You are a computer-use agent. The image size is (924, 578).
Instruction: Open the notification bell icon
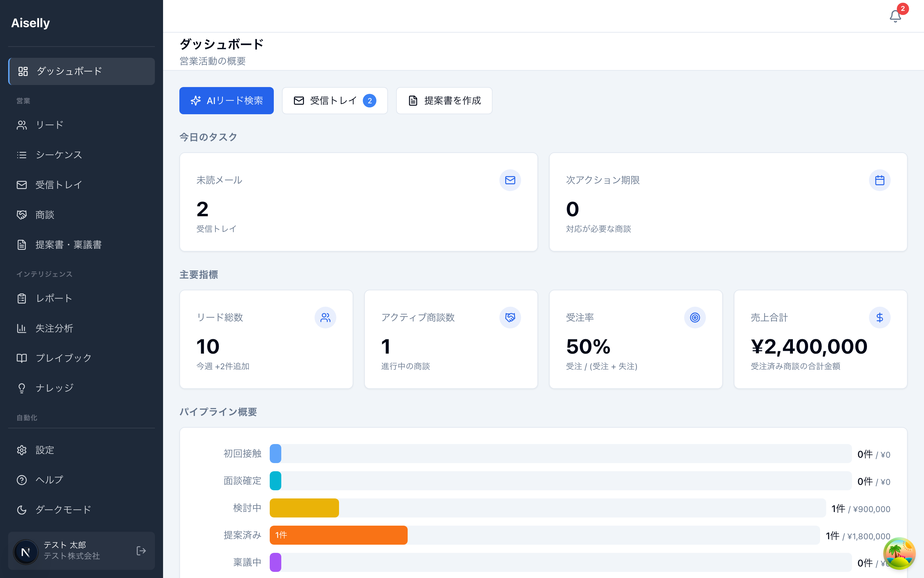click(x=895, y=16)
